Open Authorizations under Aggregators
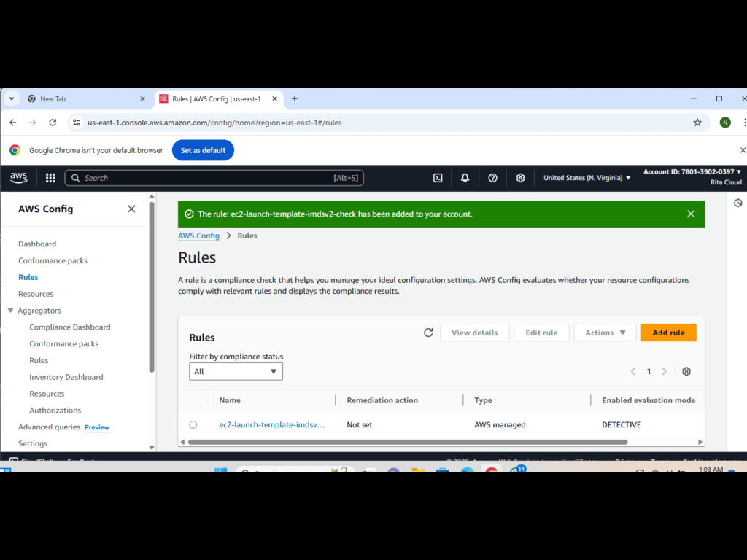 (x=55, y=411)
